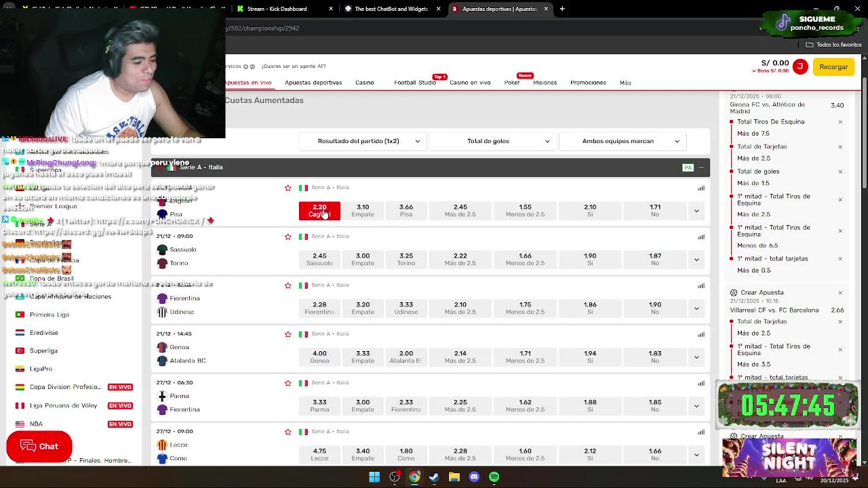Remove the Villarreal vs Barcelona Crear Apuesta bet

click(x=840, y=293)
